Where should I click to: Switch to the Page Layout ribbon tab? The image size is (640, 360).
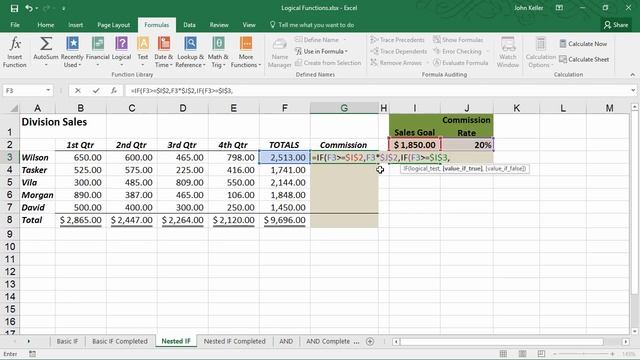tap(113, 25)
